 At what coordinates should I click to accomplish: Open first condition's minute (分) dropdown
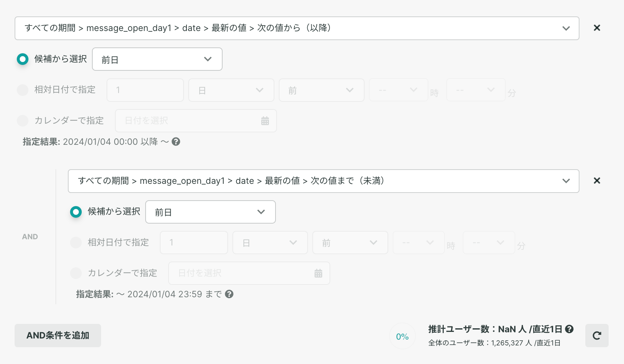(x=476, y=90)
